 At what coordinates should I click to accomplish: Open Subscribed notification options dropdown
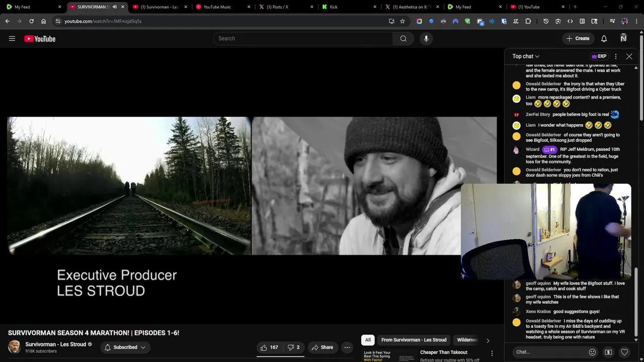pos(125,347)
